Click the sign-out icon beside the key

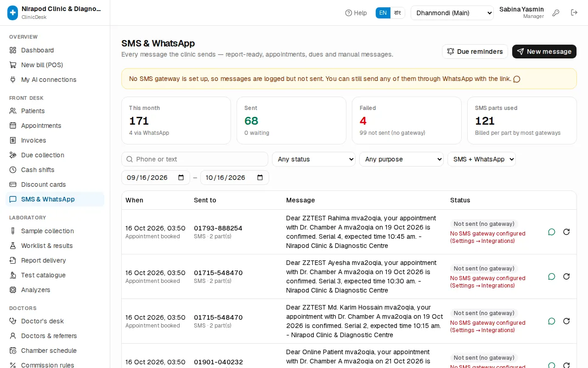coord(574,13)
